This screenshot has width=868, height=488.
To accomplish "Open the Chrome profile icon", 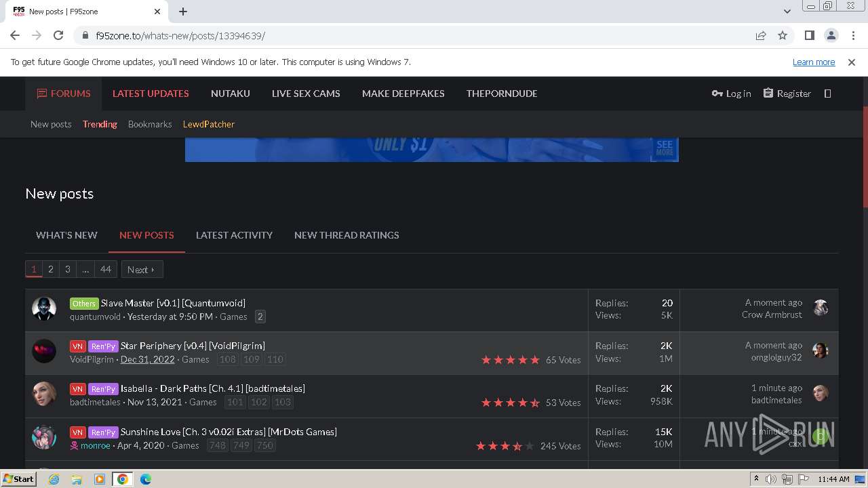I will pos(831,35).
